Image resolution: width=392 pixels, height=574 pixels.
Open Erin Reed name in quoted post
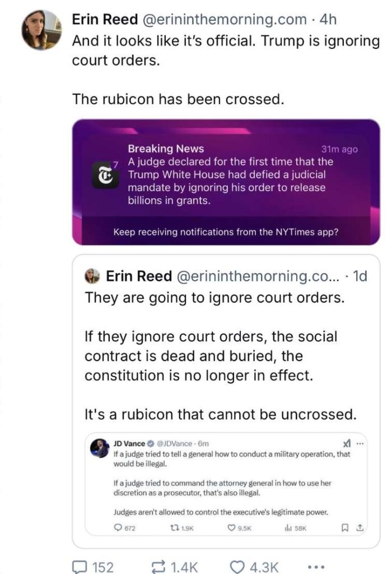coord(139,276)
